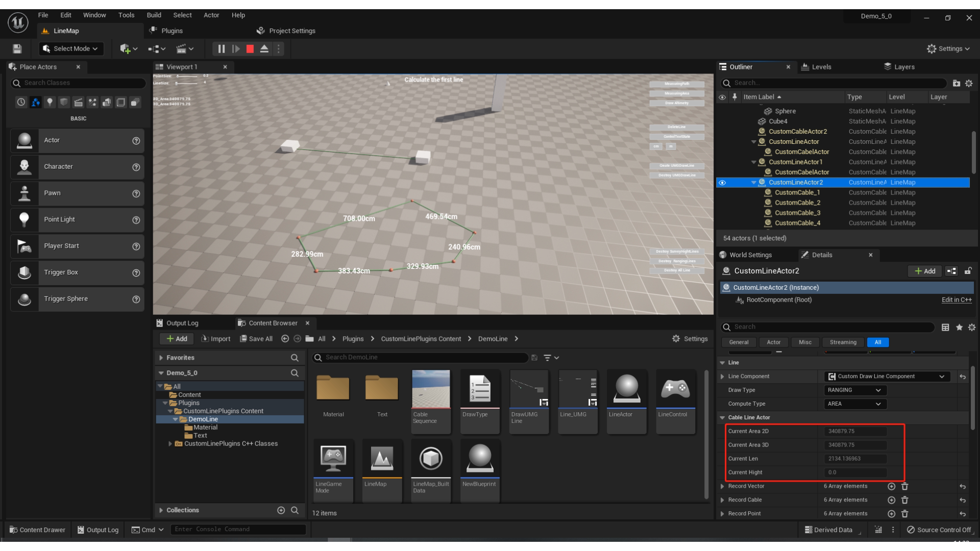Expand the Record Point array
Image resolution: width=980 pixels, height=551 pixels.
pos(722,514)
